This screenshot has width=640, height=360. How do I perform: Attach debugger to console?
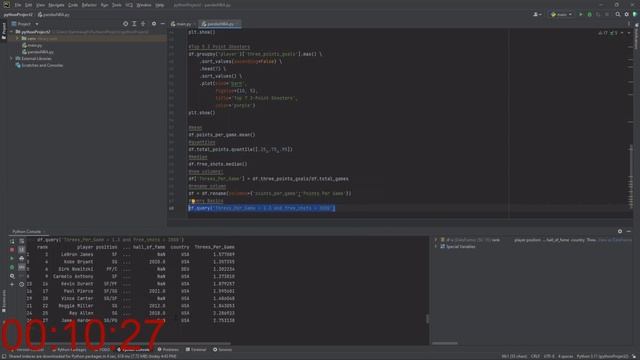tap(12, 267)
